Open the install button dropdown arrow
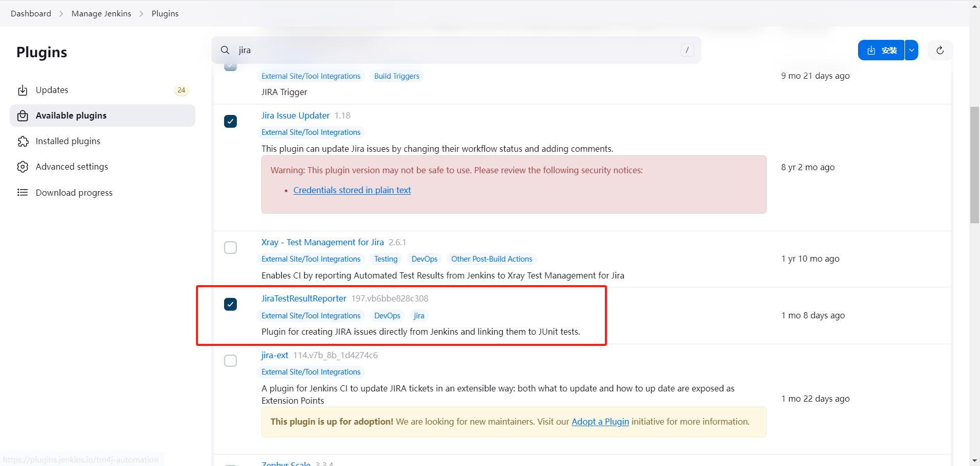This screenshot has width=980, height=466. 912,50
